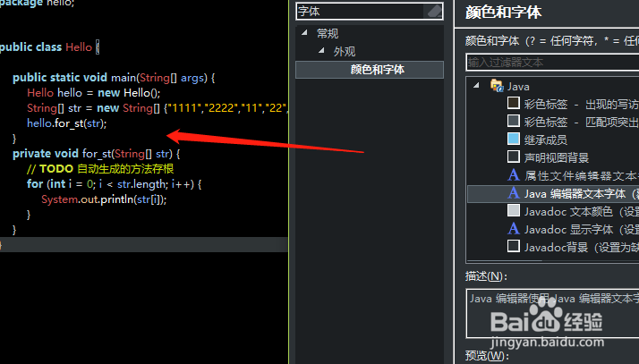The image size is (639, 364).
Task: Click the 字体 search field in preferences
Action: 361,12
